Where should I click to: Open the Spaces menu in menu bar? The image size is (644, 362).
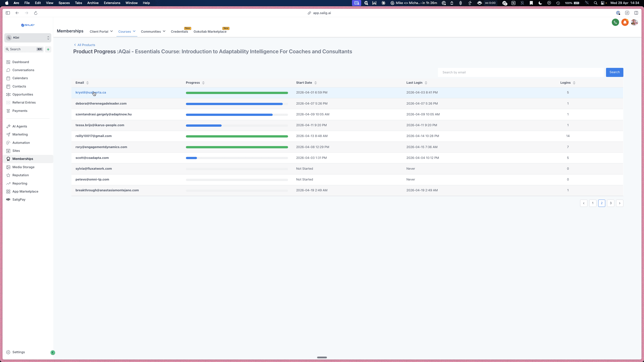point(64,3)
